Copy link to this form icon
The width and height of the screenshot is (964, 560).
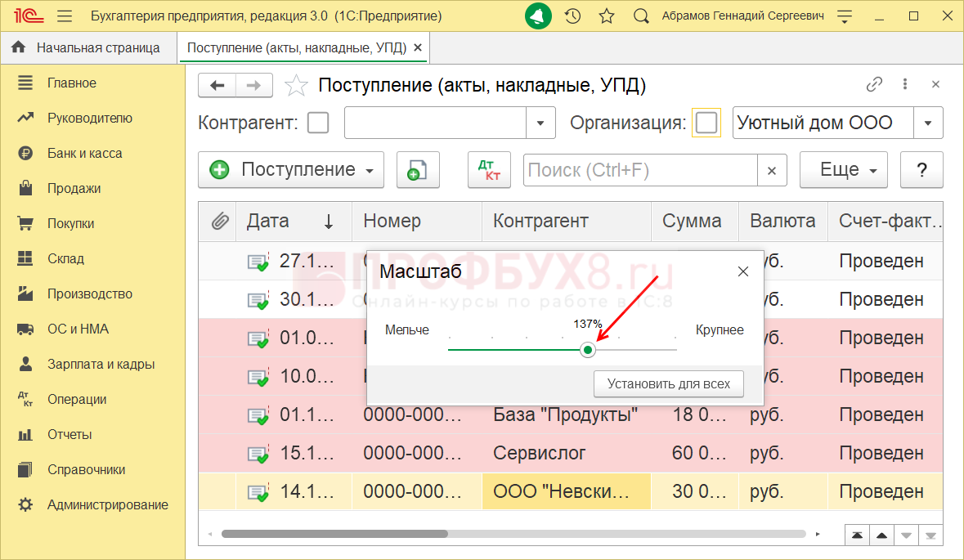coord(874,84)
